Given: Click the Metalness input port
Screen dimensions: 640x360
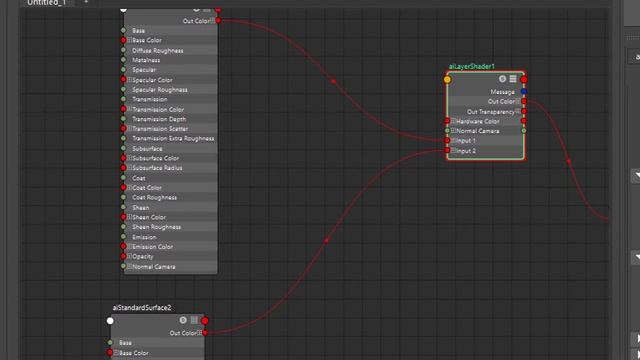Looking at the screenshot, I should pyautogui.click(x=123, y=60).
